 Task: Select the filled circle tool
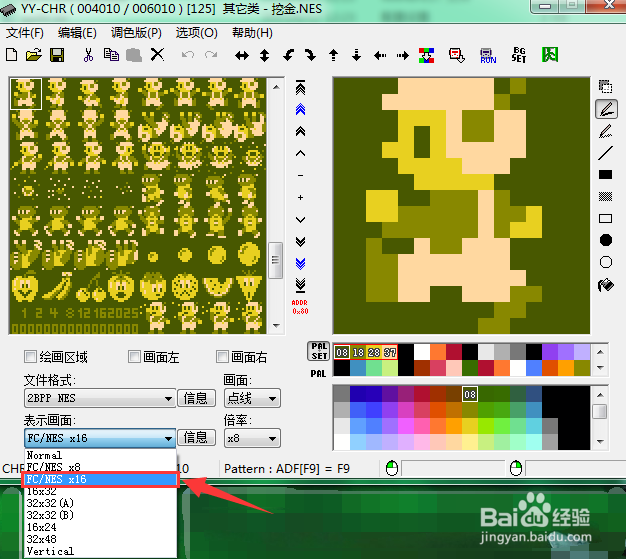pyautogui.click(x=606, y=240)
